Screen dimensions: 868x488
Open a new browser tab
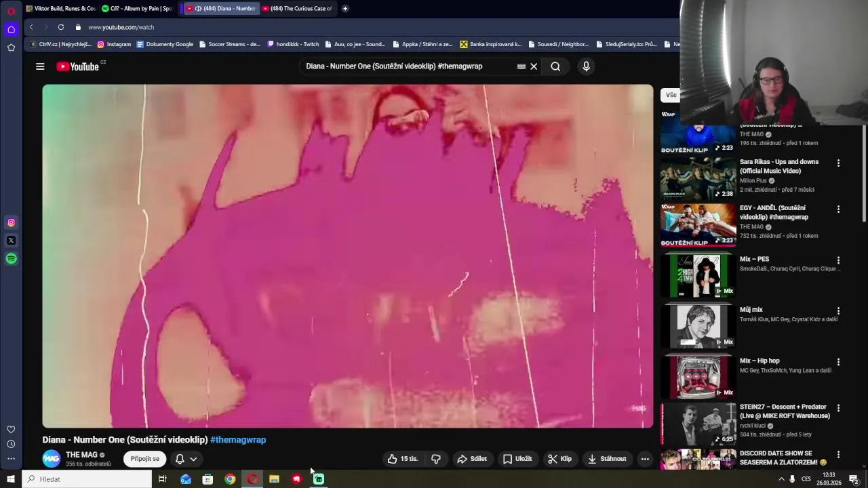344,8
